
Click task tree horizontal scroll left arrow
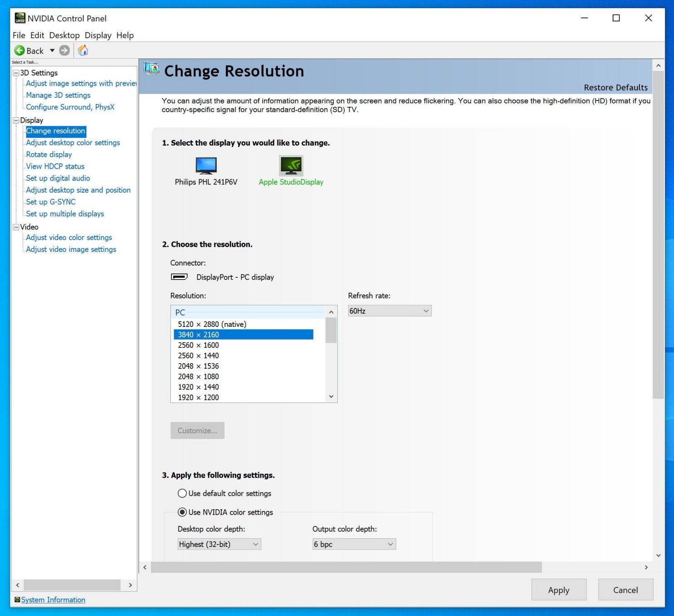tap(18, 585)
